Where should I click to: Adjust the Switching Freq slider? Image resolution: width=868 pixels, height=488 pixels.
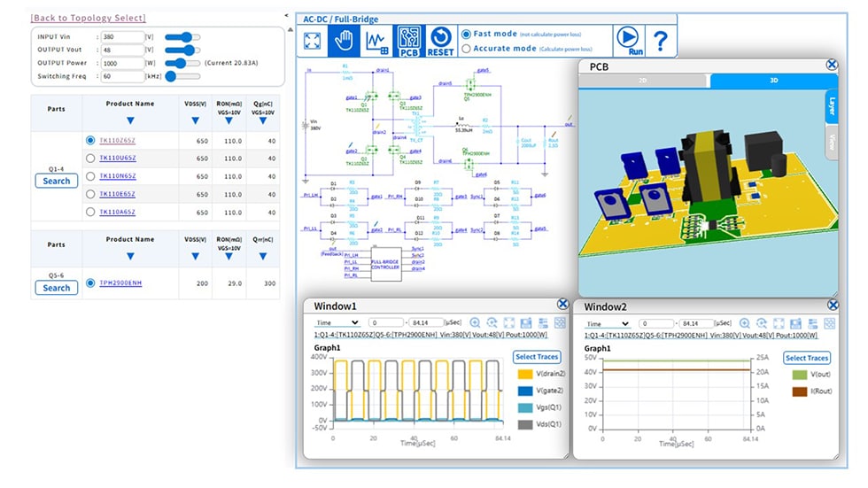coord(180,76)
